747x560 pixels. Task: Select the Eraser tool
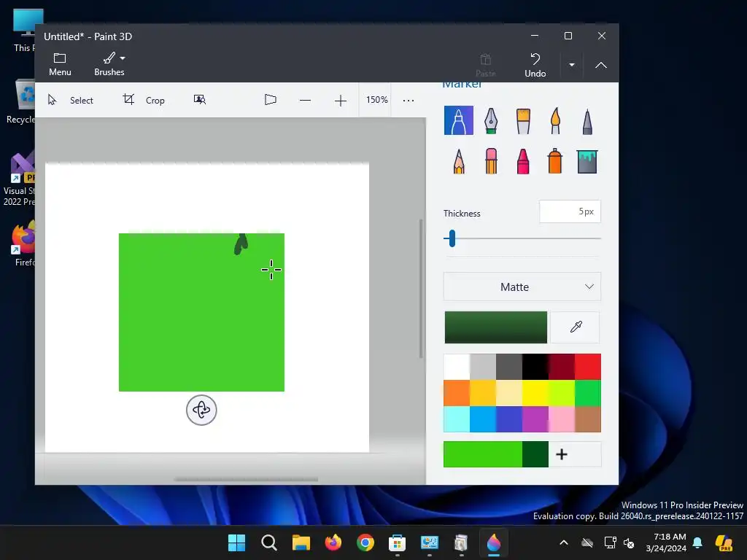[x=491, y=161]
